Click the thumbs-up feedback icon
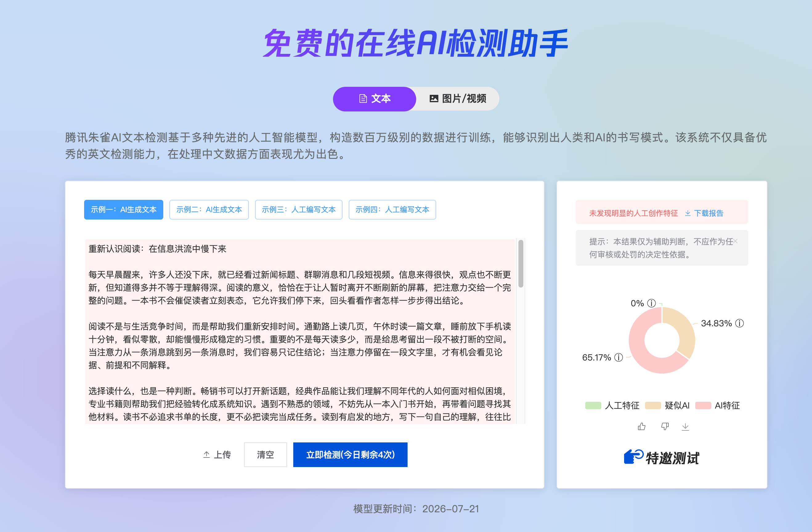 click(641, 426)
